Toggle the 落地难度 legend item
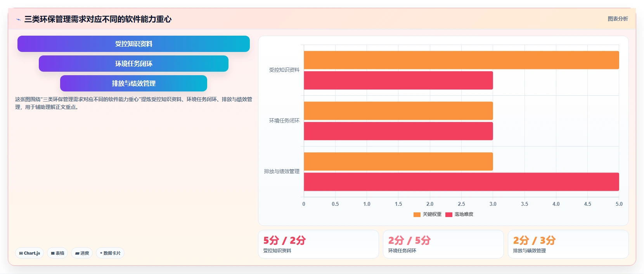 click(x=459, y=214)
